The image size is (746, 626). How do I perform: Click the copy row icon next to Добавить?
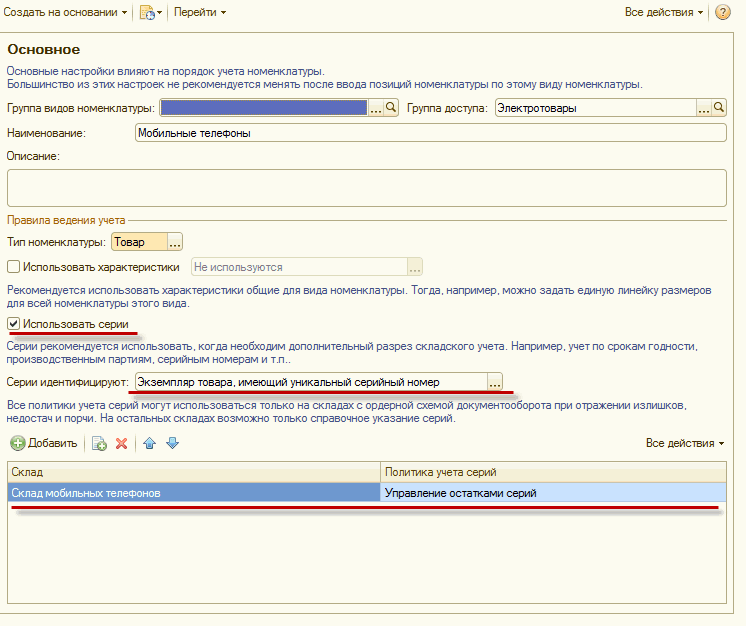(x=99, y=443)
